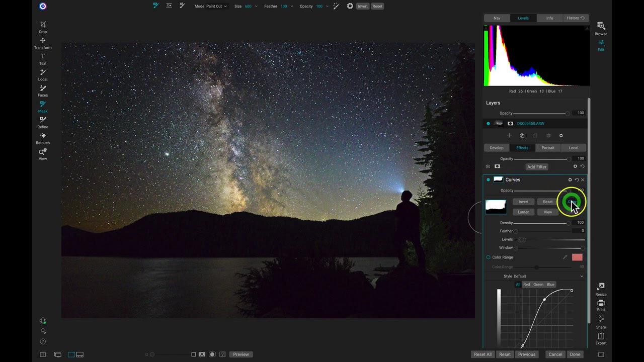Click the Lumen mask button

[523, 212]
